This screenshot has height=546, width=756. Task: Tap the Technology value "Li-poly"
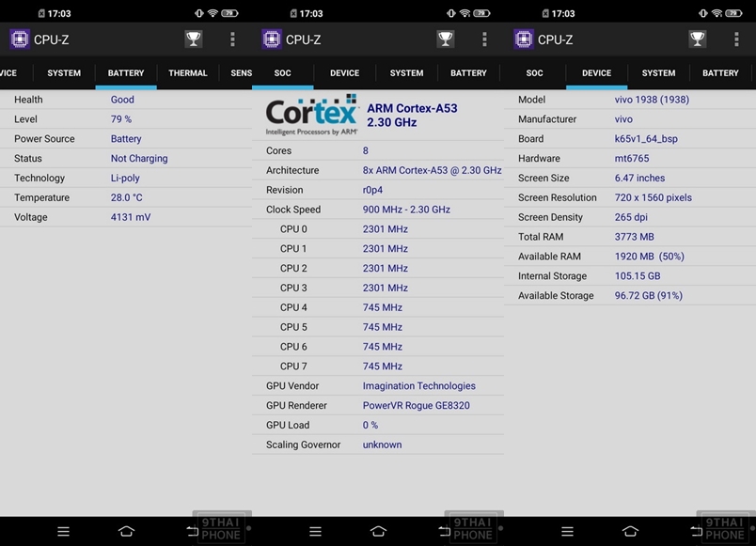(125, 179)
